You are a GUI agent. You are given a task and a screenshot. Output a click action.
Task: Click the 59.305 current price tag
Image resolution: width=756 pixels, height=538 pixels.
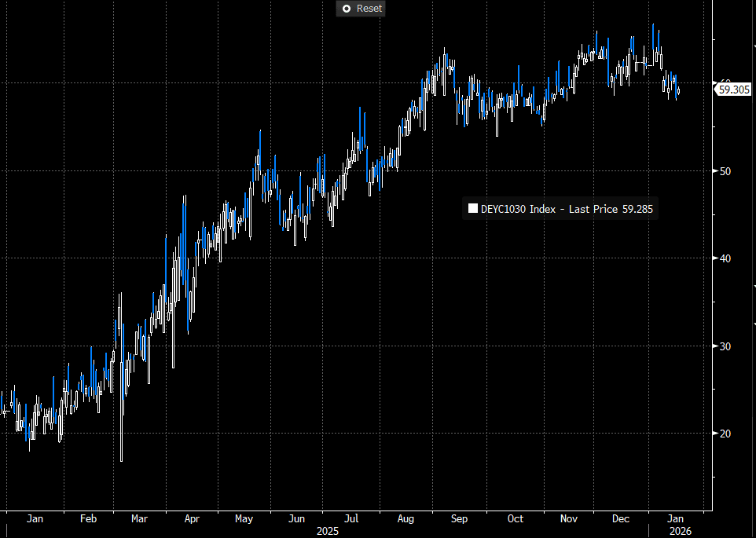point(732,90)
